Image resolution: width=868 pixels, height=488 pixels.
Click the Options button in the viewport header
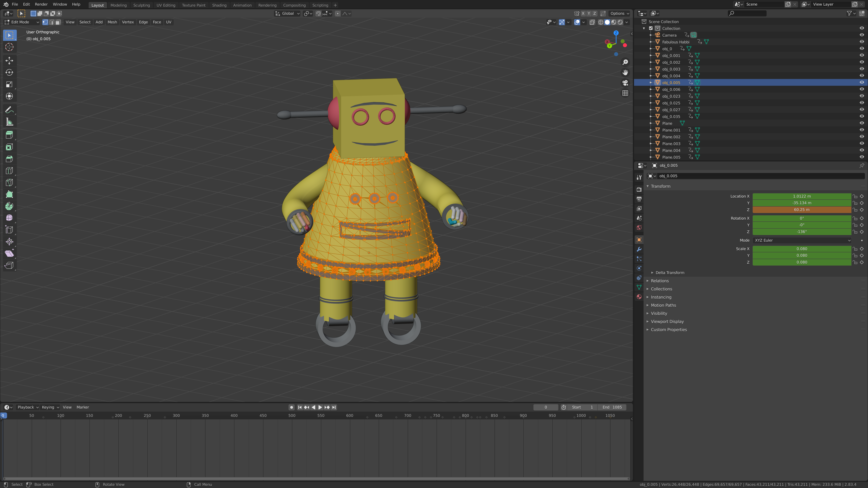619,14
